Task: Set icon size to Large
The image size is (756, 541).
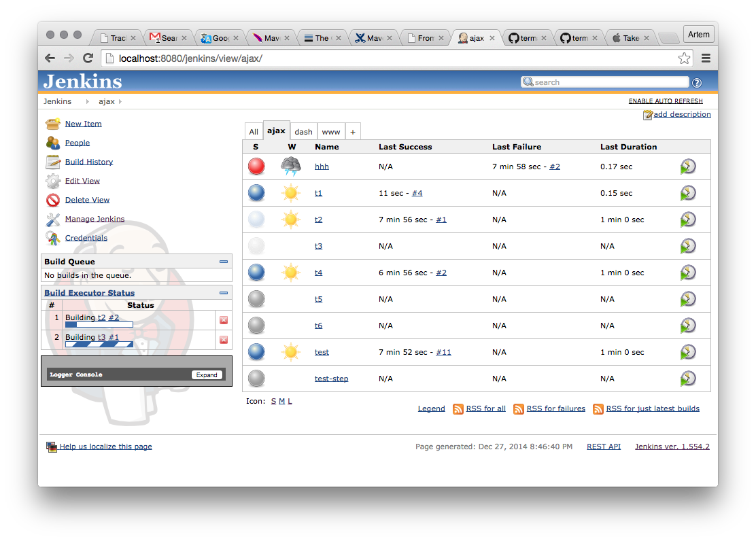Action: coord(290,402)
